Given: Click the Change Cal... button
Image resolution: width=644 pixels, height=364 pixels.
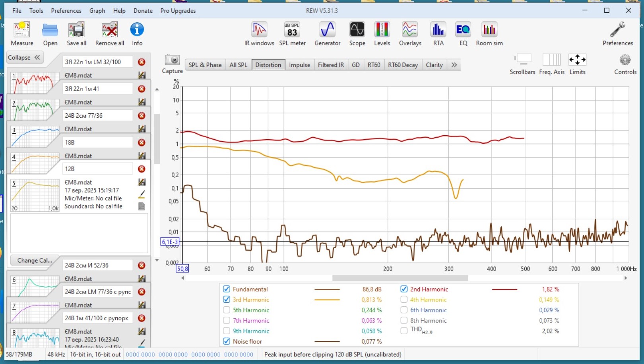Looking at the screenshot, I should (x=35, y=261).
